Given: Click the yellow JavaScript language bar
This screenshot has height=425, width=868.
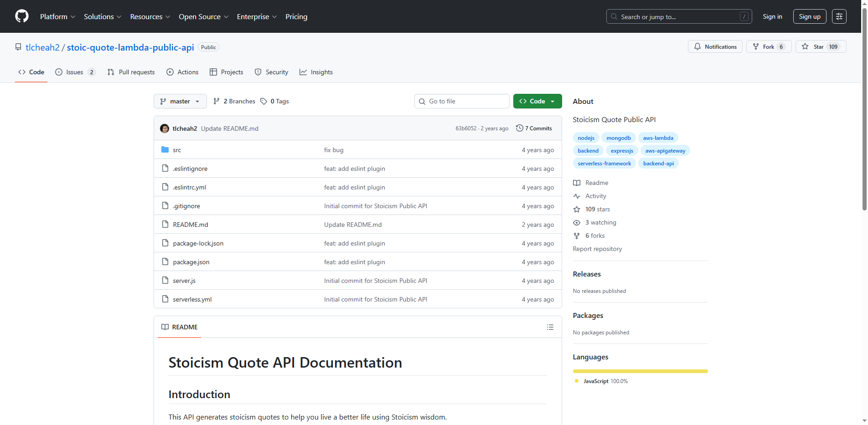Looking at the screenshot, I should coord(640,371).
